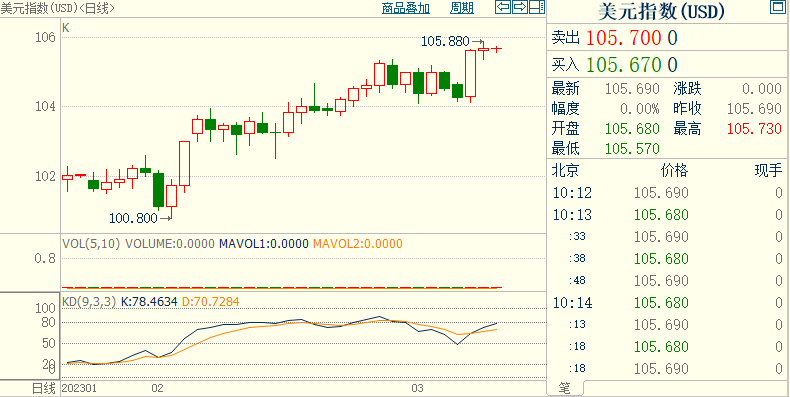Click the left arrow chart navigation icon

pos(502,7)
